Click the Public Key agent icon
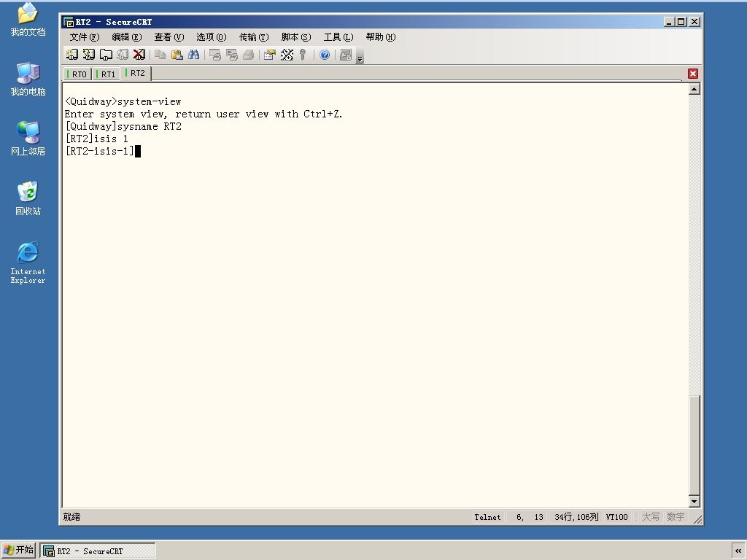 [x=303, y=55]
